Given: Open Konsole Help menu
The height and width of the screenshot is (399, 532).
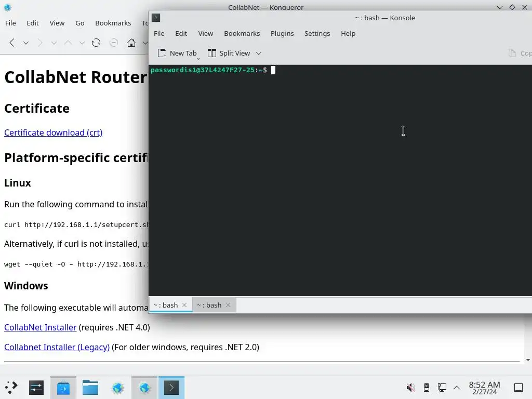Looking at the screenshot, I should 348,34.
